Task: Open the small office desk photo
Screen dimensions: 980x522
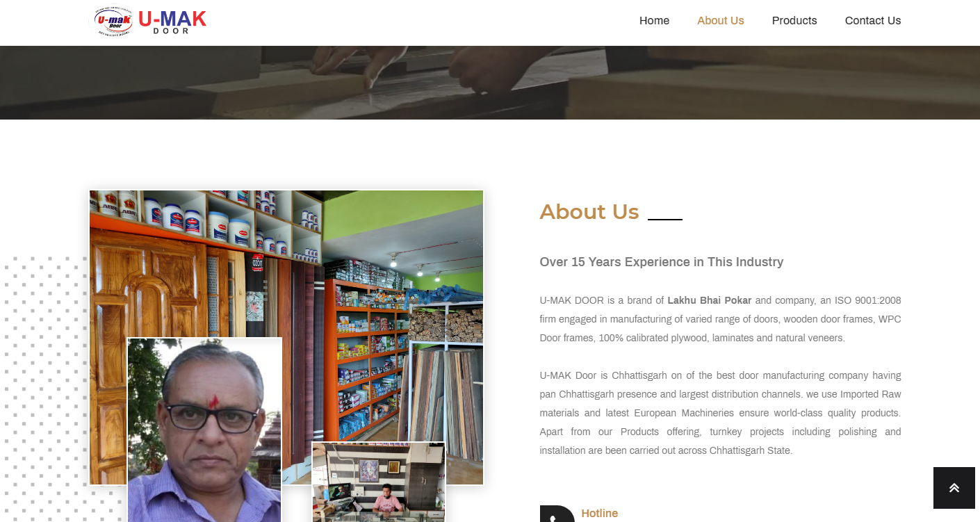Action: pyautogui.click(x=379, y=482)
